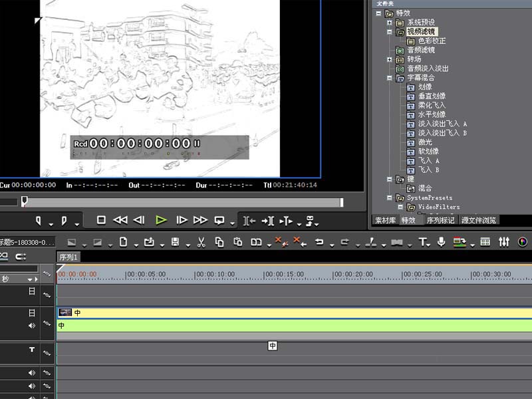Click the fast forward button
Viewport: 532px width, 399px height.
(200, 220)
